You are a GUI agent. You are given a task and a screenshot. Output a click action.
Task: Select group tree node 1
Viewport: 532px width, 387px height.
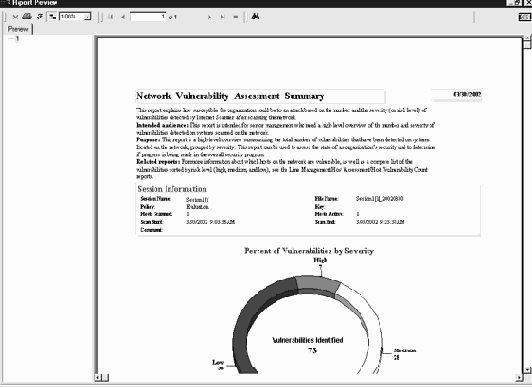click(17, 39)
